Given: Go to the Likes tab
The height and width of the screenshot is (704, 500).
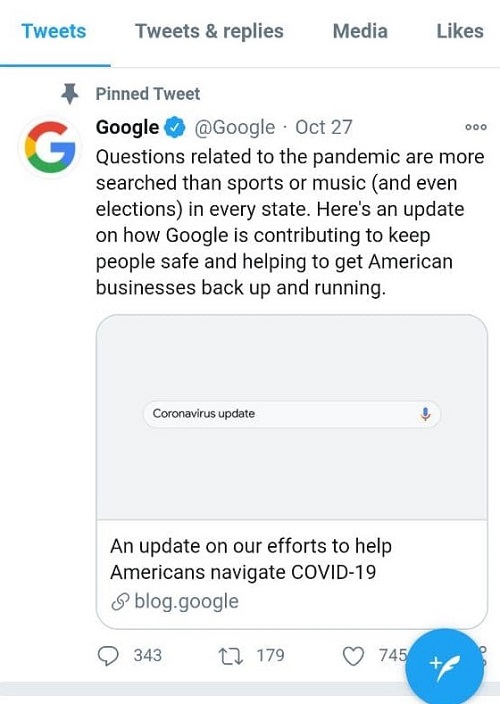Looking at the screenshot, I should 460,31.
